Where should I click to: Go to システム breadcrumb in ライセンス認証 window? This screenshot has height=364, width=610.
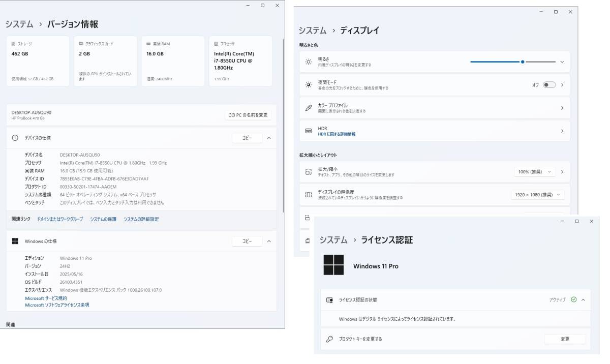[333, 240]
